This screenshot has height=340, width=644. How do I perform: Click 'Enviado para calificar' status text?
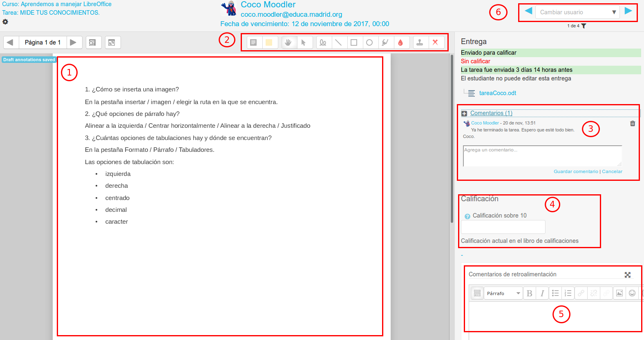pos(489,53)
